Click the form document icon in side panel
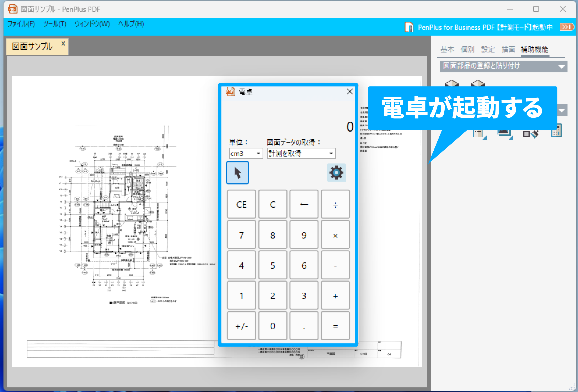578x392 pixels. 478,133
